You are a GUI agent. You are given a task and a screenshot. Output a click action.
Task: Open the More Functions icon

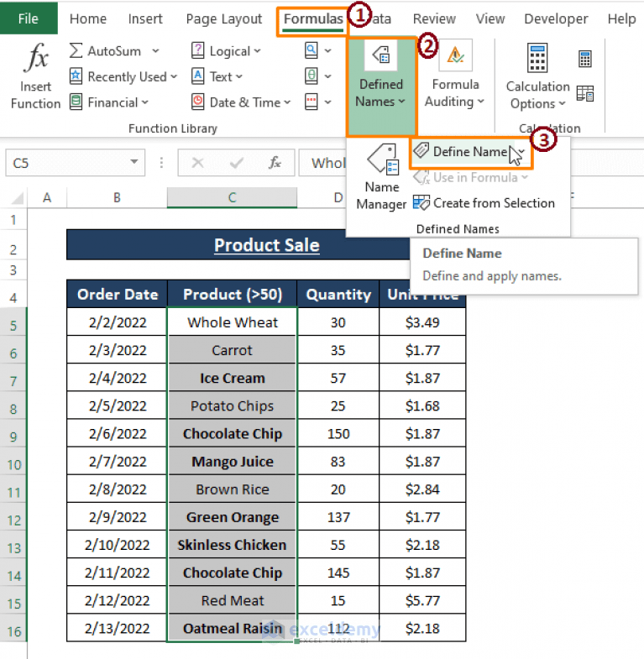(311, 102)
